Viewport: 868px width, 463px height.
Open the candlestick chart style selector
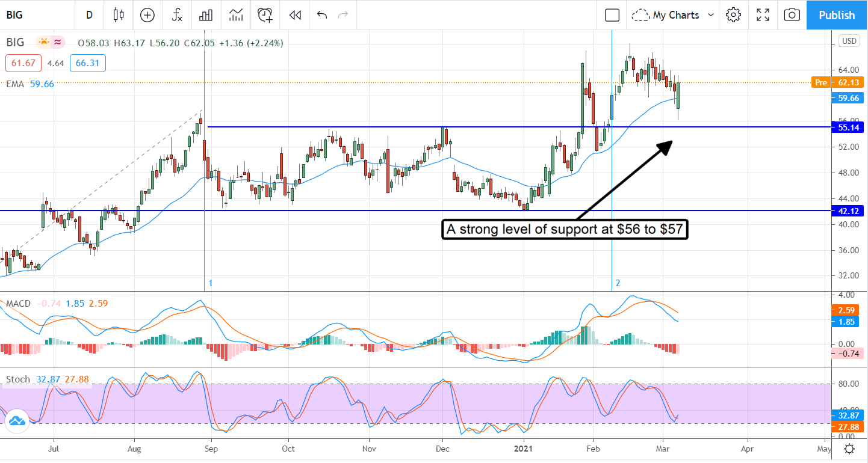[119, 15]
